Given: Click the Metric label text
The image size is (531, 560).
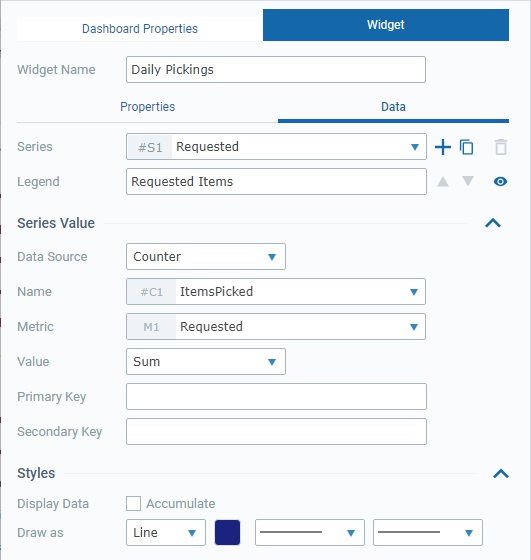Looking at the screenshot, I should [35, 326].
